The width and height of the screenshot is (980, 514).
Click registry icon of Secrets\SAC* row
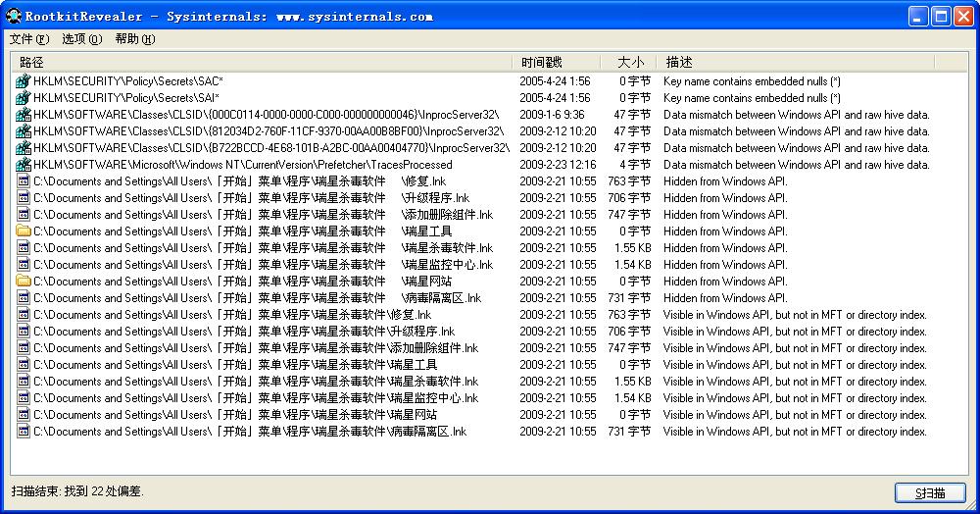click(x=24, y=81)
